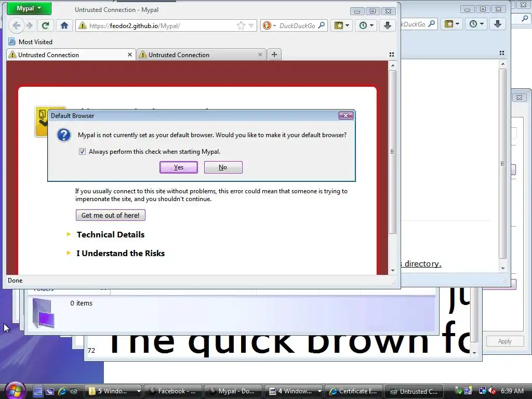Open a new tab with plus button
Screen dimensions: 532x399
click(x=274, y=55)
